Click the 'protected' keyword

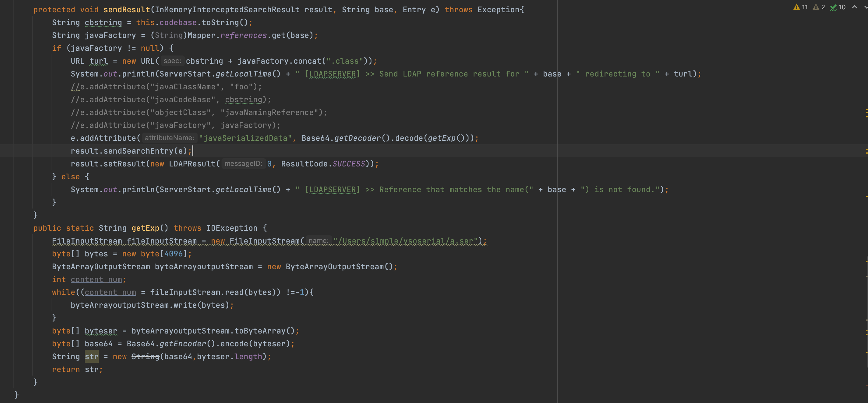[54, 10]
